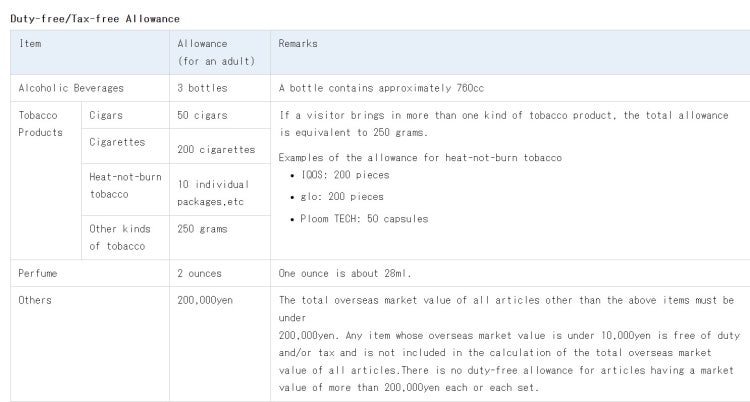Click the 3 bottles allowance cell

(x=220, y=88)
